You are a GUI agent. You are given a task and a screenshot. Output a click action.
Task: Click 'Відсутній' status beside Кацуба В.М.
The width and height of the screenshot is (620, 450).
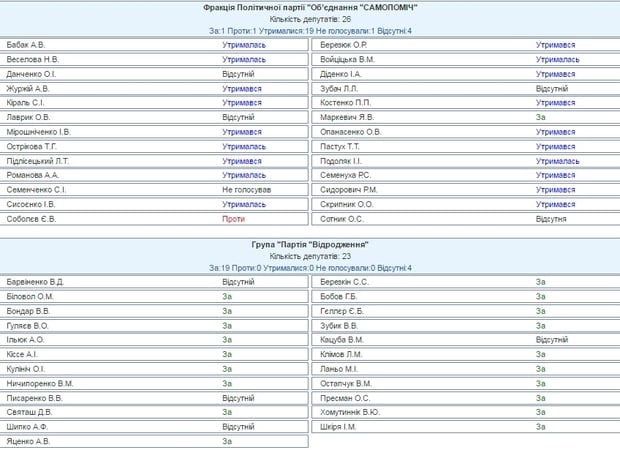(552, 340)
